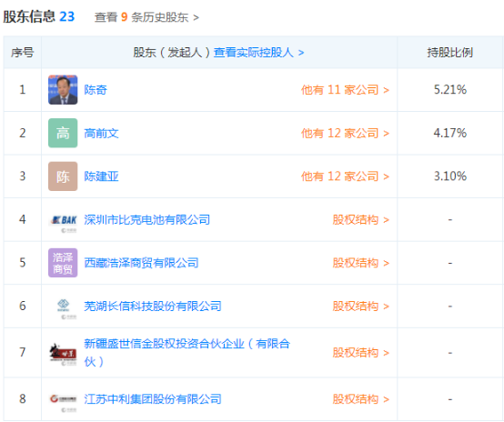Open shareholder 陈建亚's page
The height and width of the screenshot is (422, 504).
point(101,176)
